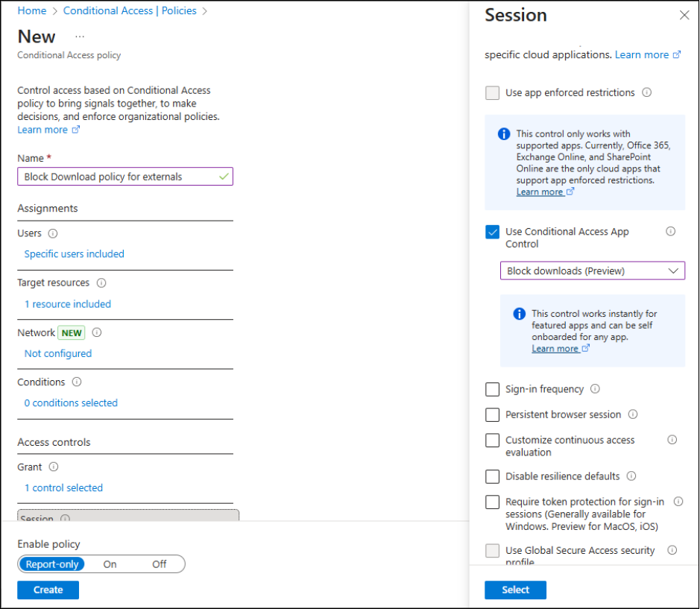Open Learn more under the policy description

coord(42,130)
